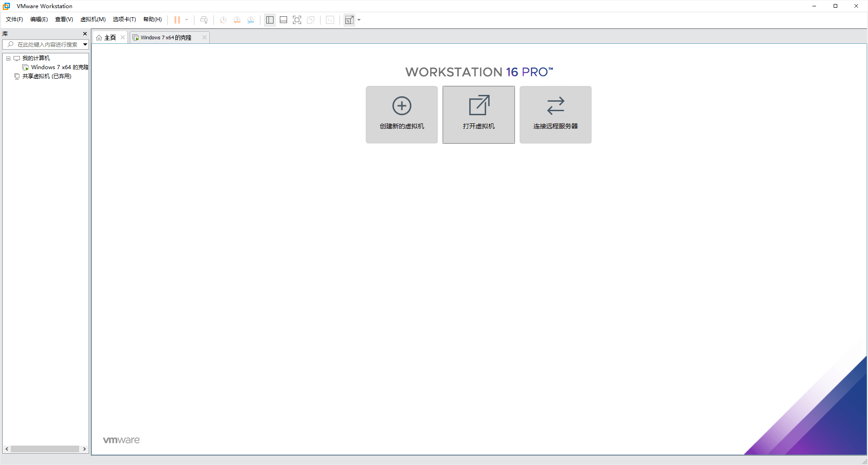Open the 帮助(H) menu
868x465 pixels.
pos(152,19)
